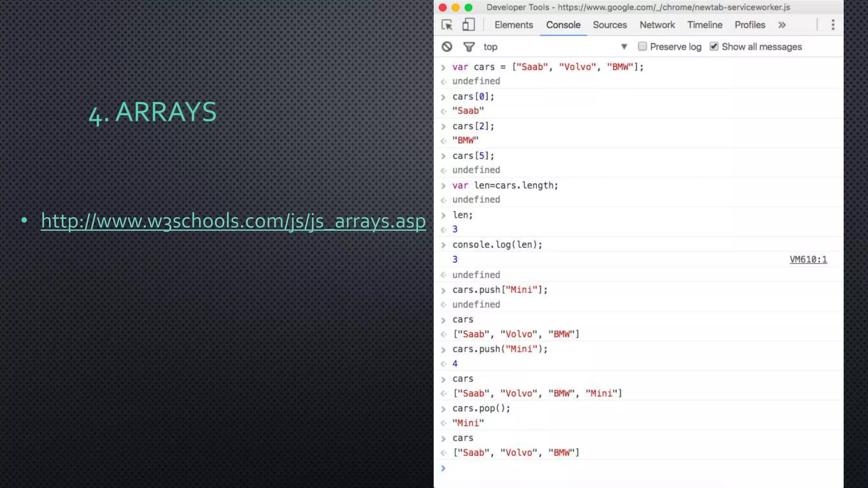This screenshot has height=488, width=868.
Task: Select the inspect element cursor icon
Action: (x=447, y=25)
